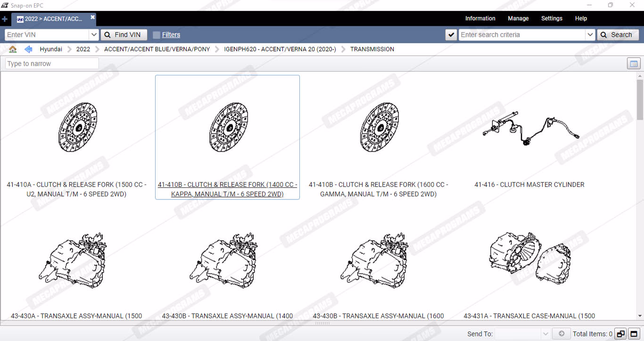Expand the search criteria dropdown
Screen dimensions: 644x341
point(590,35)
